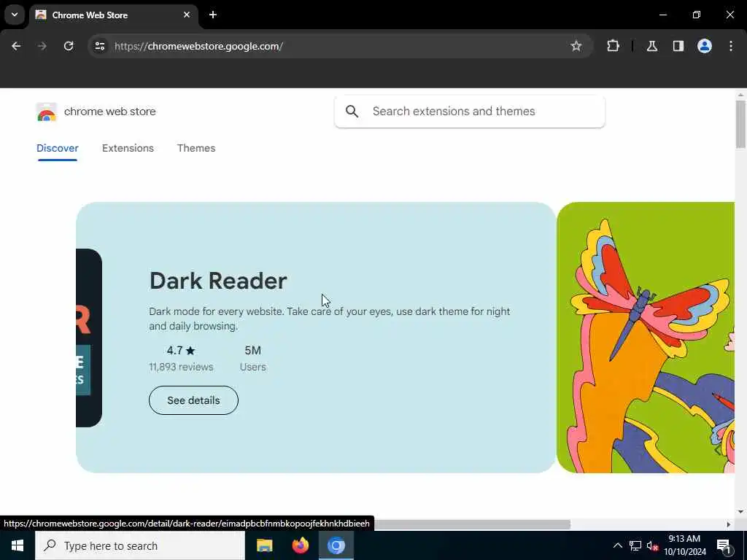Click the scroll right arrow at bottom
Screen dimensions: 747x560
pos(729,524)
